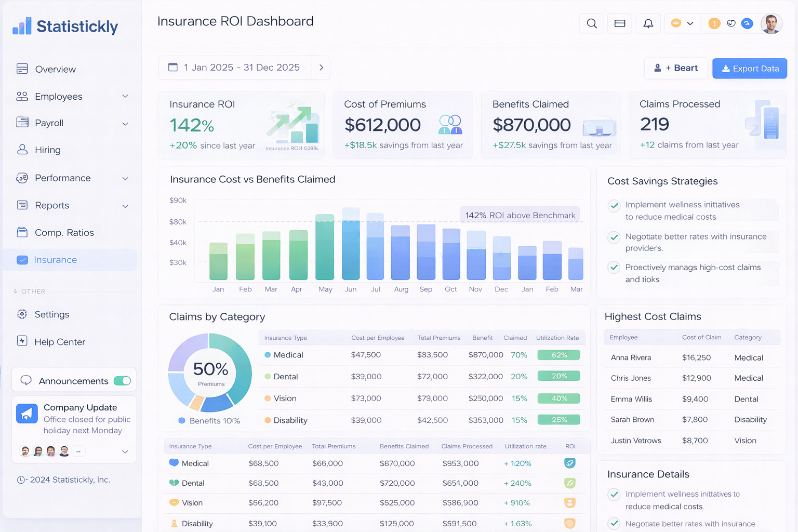Check the wellness initiatives strategy checkbox

614,205
